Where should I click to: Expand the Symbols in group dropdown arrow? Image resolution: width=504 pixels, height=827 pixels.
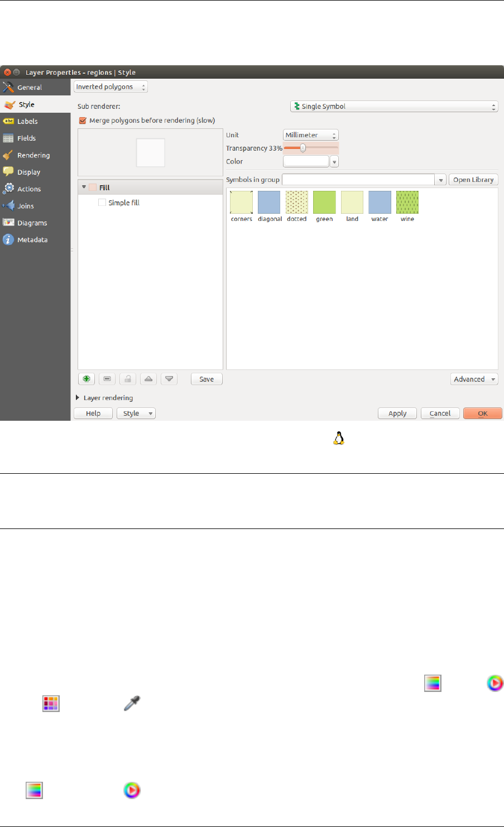[x=441, y=180]
